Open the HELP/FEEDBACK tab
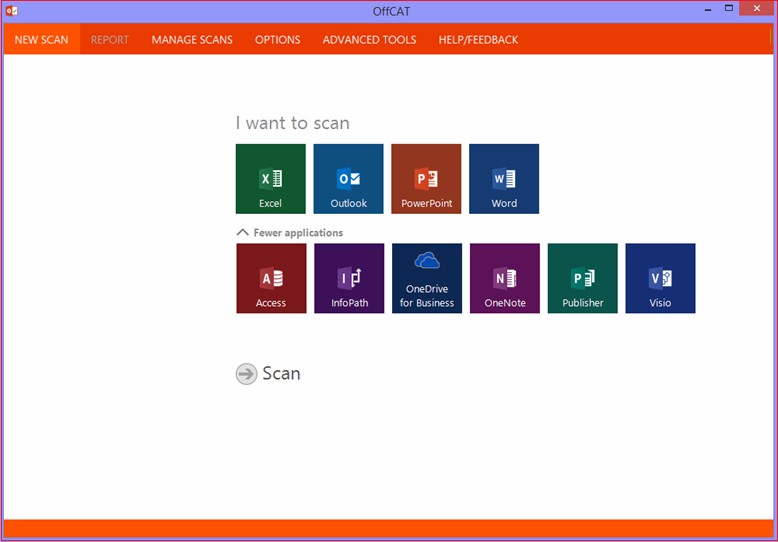778x542 pixels. [478, 40]
